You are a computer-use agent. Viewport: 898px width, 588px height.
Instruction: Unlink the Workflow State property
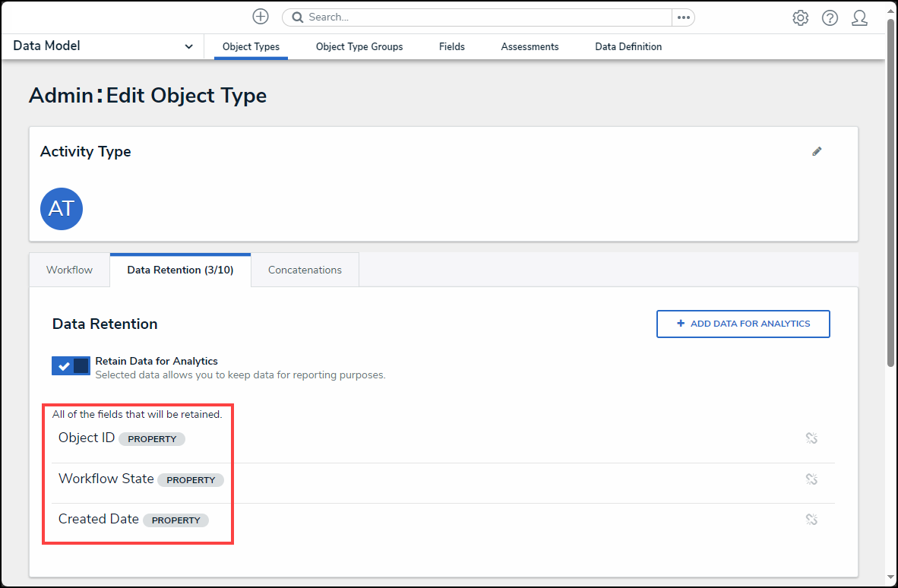[811, 479]
